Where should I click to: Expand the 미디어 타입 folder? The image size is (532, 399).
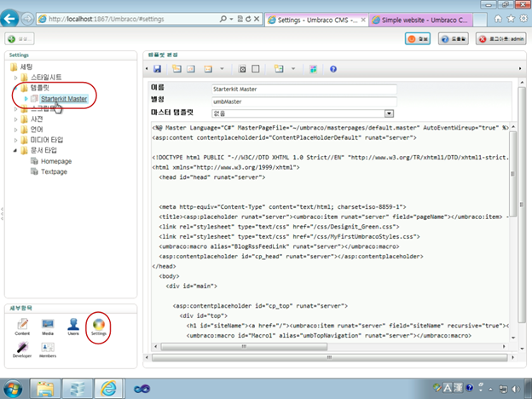coord(15,140)
